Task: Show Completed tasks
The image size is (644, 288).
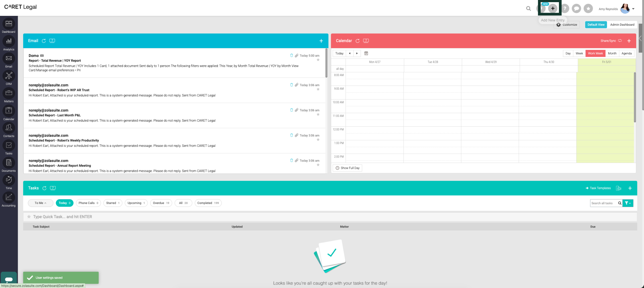Action: [208, 203]
